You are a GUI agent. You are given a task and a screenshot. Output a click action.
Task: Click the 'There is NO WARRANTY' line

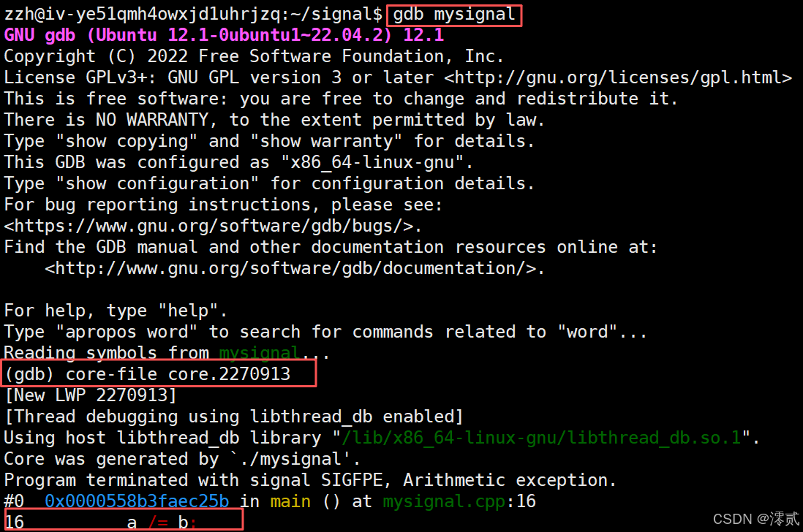274,120
